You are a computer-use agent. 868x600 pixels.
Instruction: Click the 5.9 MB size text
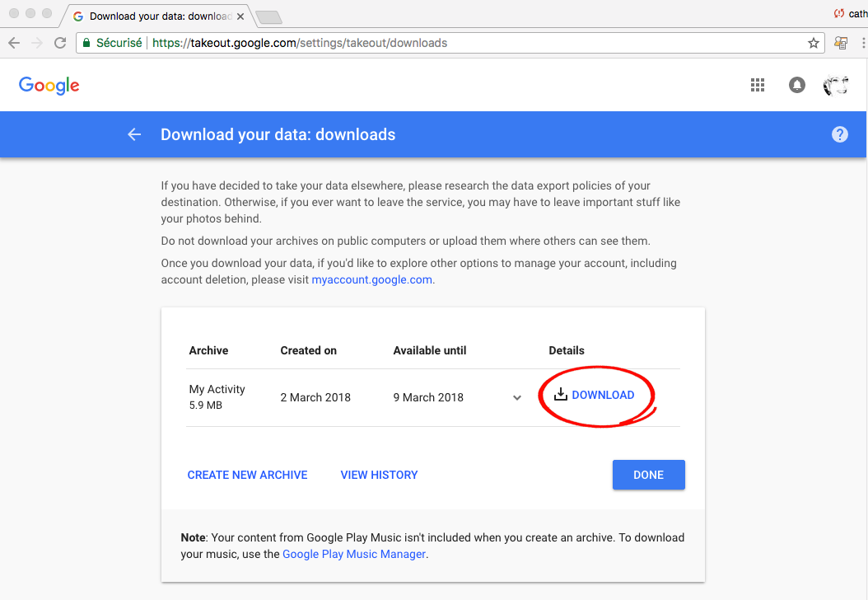pos(205,405)
